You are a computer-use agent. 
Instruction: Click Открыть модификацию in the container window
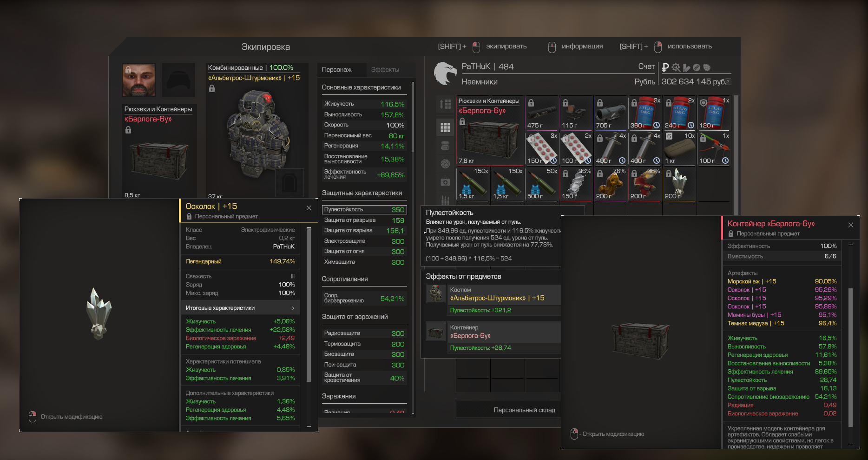pyautogui.click(x=608, y=434)
